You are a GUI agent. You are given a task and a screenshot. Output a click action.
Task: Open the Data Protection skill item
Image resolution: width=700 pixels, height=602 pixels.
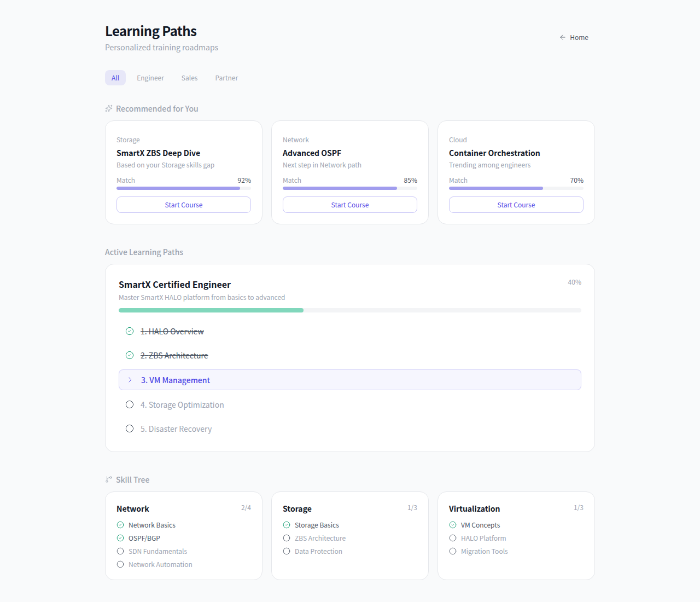pyautogui.click(x=318, y=551)
